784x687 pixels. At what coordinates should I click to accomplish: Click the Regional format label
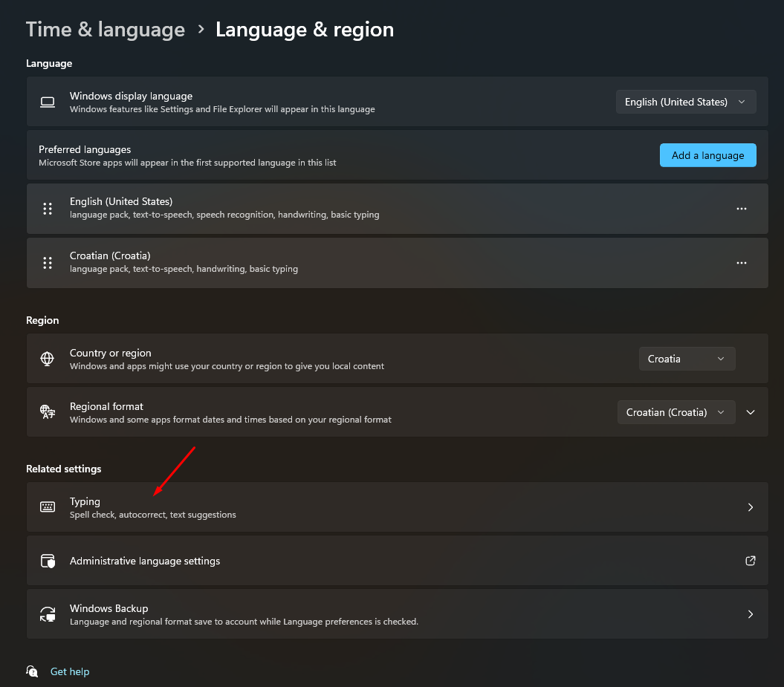coord(106,406)
